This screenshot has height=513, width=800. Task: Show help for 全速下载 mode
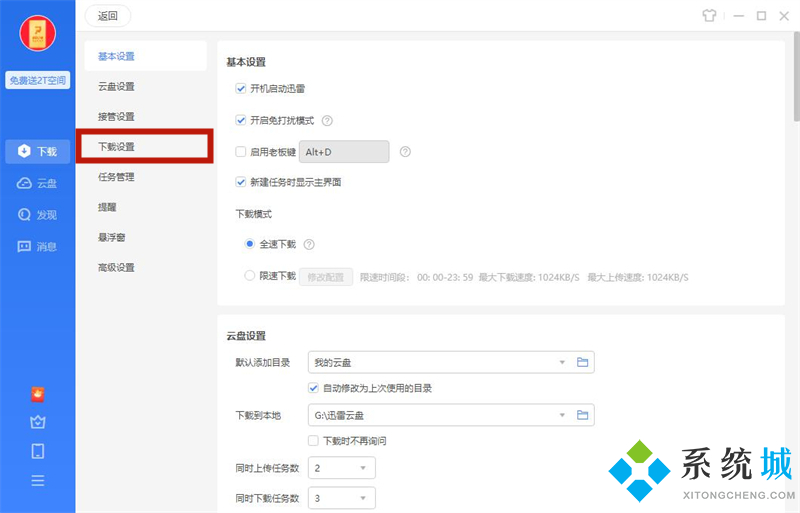[x=309, y=245]
